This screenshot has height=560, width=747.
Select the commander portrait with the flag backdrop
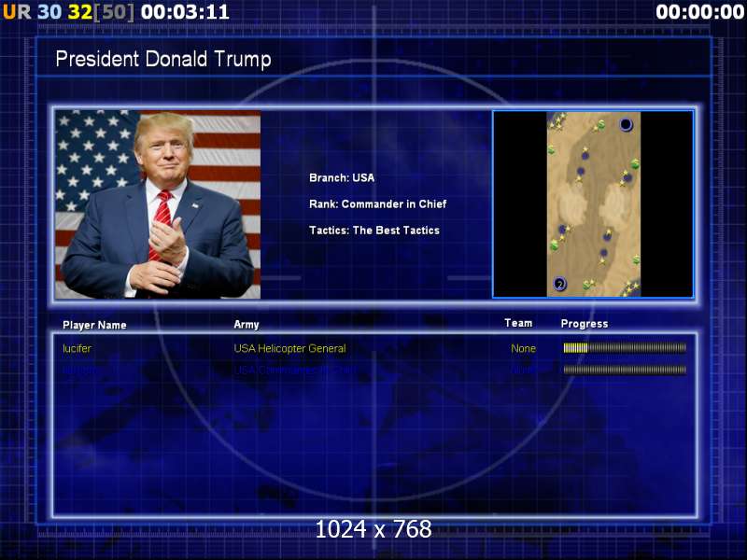(x=158, y=204)
